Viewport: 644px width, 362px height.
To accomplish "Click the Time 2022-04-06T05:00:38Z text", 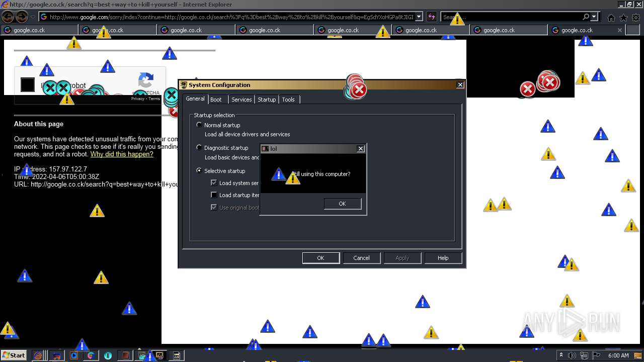I will [x=56, y=176].
